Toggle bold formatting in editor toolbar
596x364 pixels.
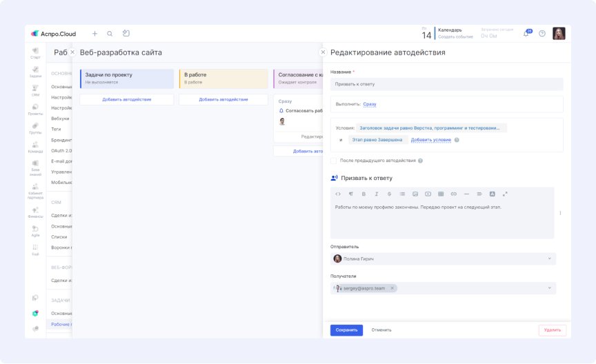pyautogui.click(x=364, y=194)
